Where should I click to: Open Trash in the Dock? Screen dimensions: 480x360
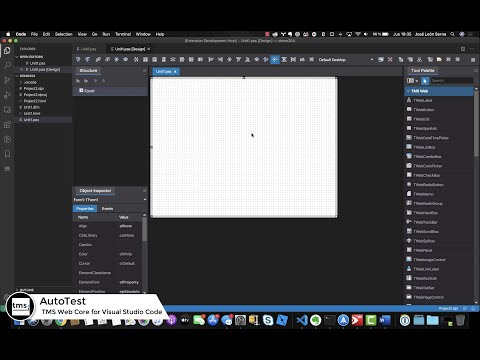point(460,320)
